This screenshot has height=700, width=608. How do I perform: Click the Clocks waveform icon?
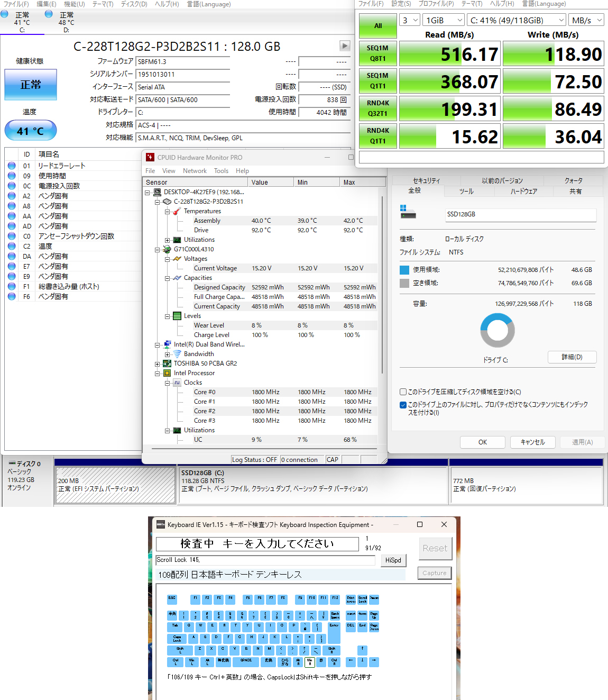[177, 383]
